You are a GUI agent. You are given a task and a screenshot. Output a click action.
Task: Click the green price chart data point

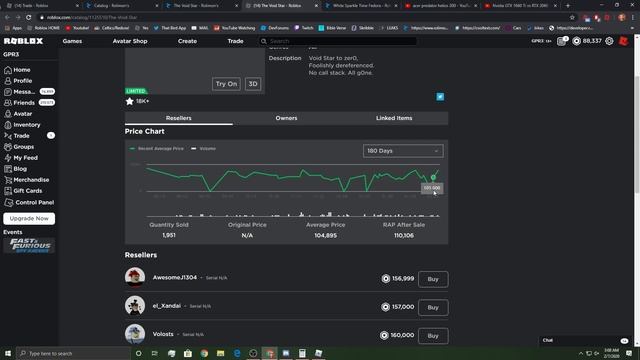(433, 178)
